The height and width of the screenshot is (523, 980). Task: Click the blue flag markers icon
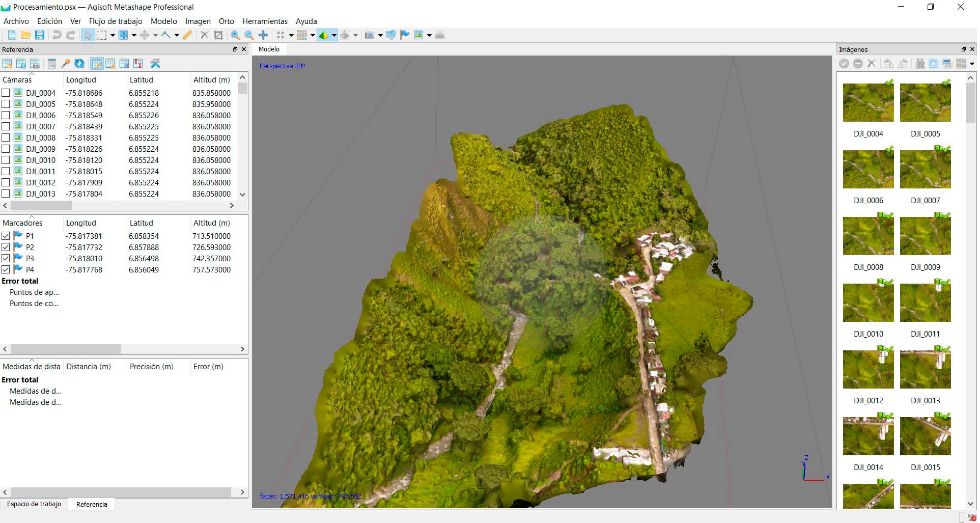(405, 35)
